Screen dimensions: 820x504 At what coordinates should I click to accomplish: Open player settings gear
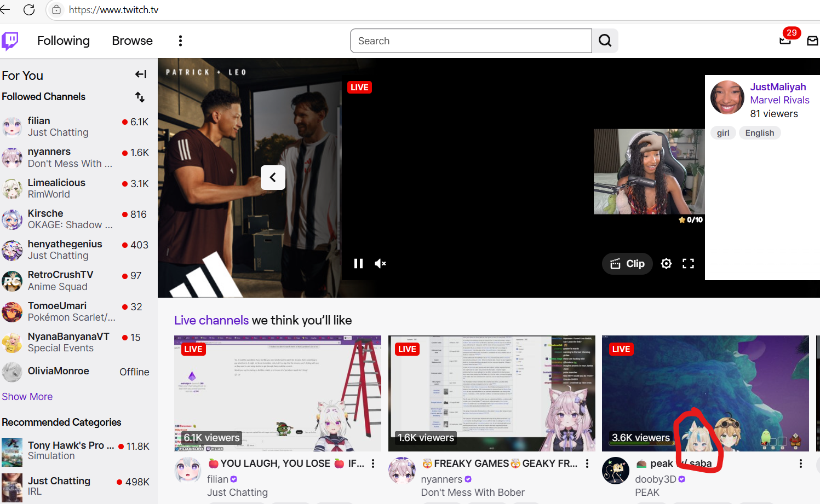[666, 264]
